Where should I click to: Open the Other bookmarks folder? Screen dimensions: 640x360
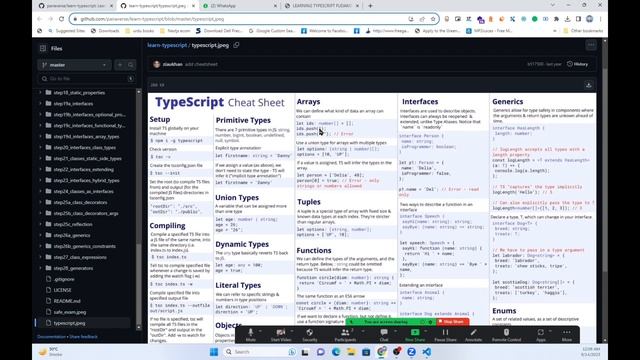pos(583,31)
